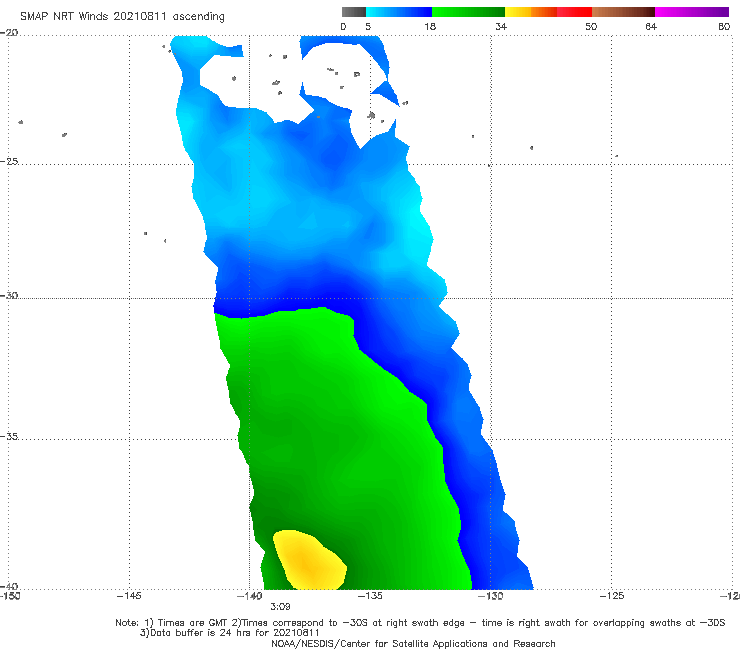Select the red segment of the color bar
The image size is (740, 650).
tap(574, 12)
